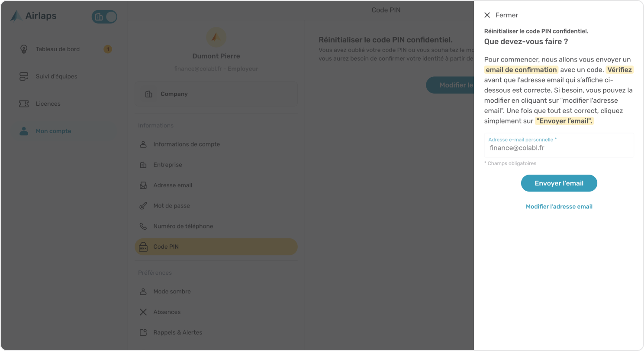This screenshot has width=644, height=351.
Task: Click the Suivi d'équipes icon
Action: (x=24, y=76)
